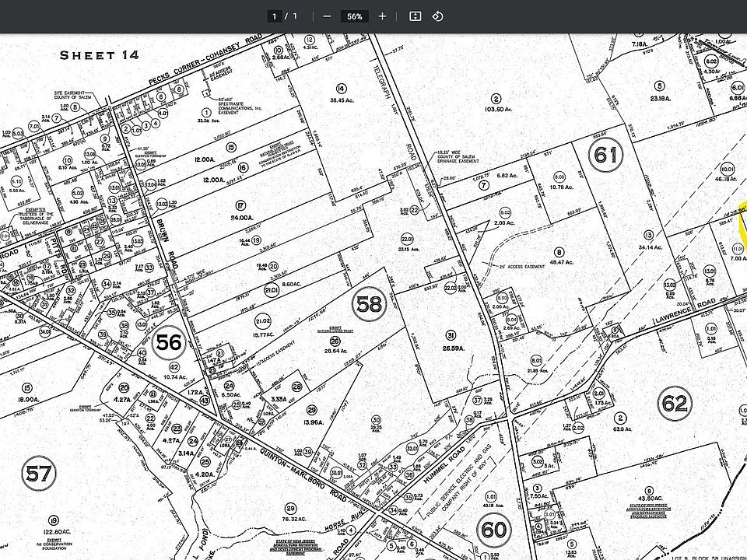Screen dimensions: 747x560
Task: Click the circled block number 62
Action: pos(674,404)
